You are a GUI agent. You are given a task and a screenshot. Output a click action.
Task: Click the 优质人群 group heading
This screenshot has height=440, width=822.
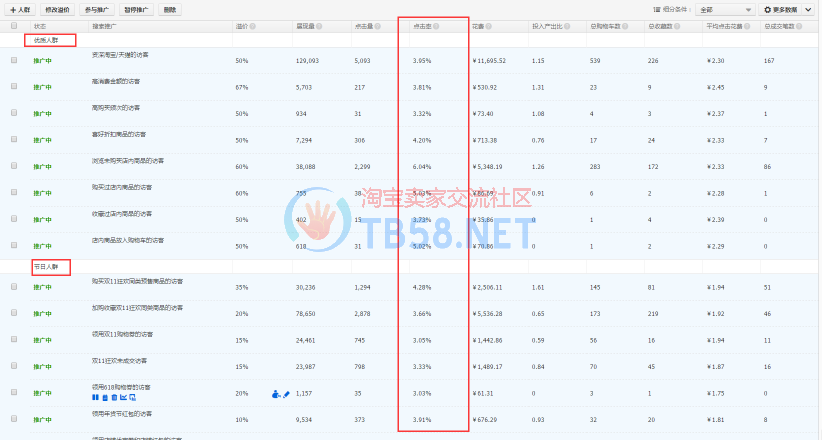(x=47, y=42)
